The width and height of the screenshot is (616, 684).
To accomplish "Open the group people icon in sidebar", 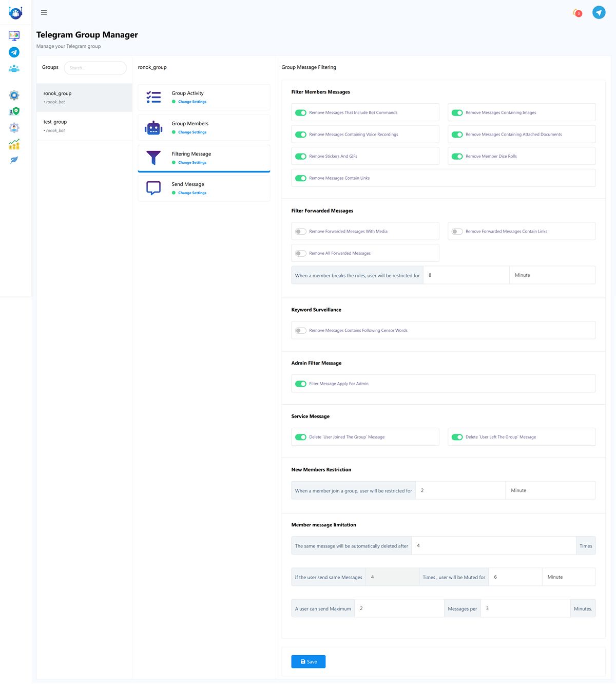I will point(14,68).
